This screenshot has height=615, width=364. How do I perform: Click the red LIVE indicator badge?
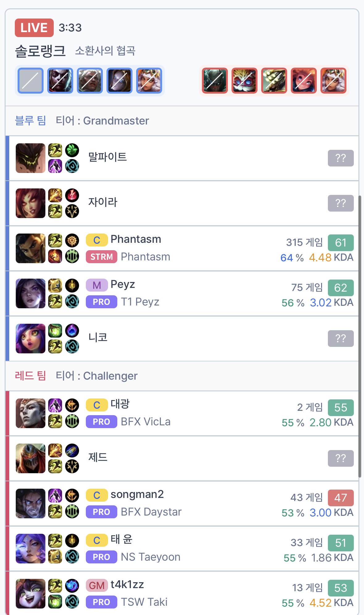[34, 27]
